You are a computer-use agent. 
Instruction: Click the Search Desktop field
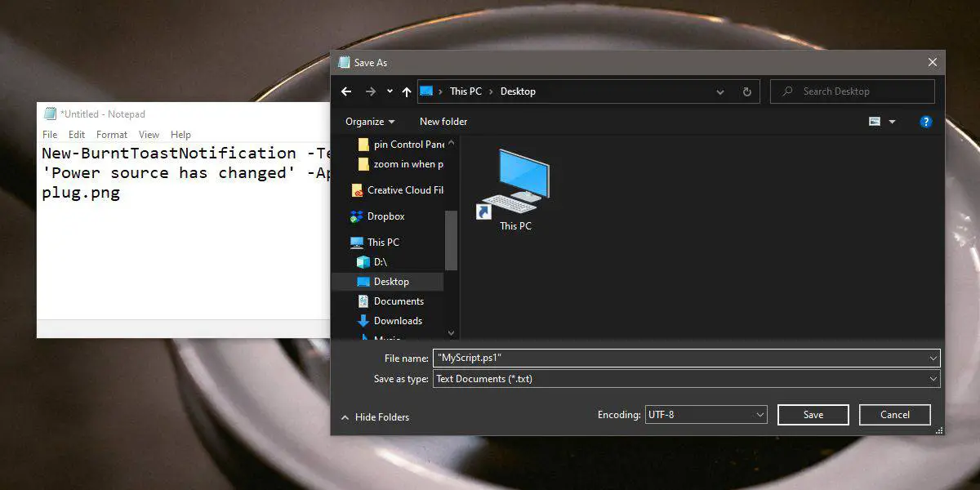853,91
